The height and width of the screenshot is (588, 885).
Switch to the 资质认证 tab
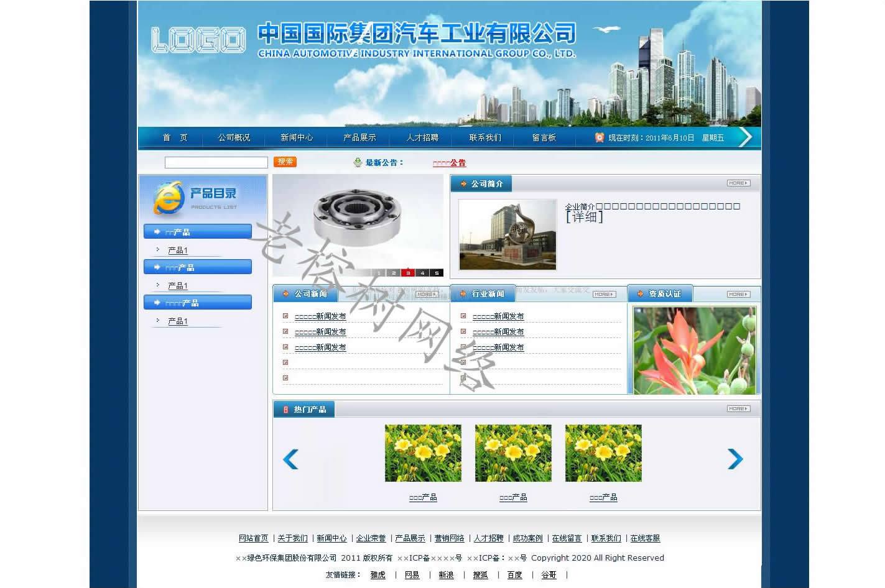[660, 293]
